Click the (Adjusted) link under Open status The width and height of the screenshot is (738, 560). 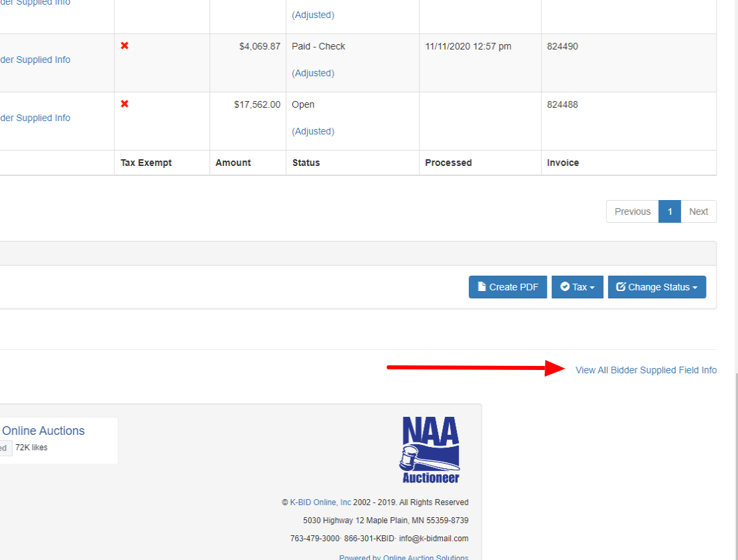[312, 131]
